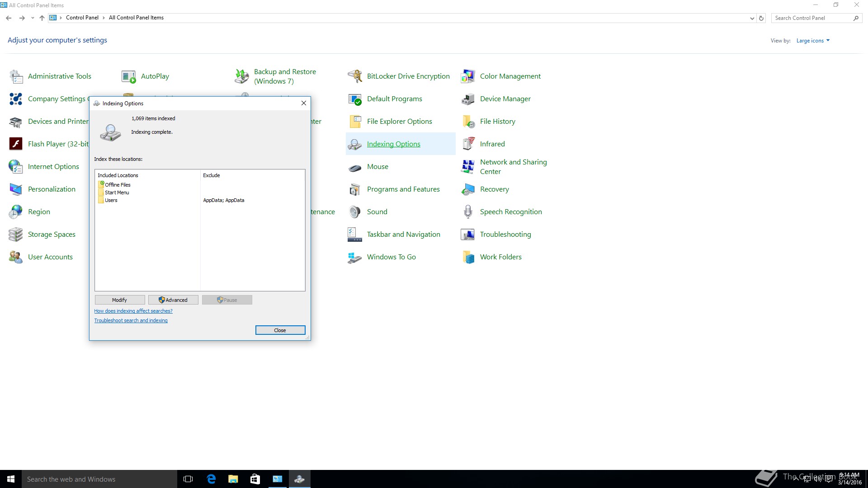
Task: Click the Device Manager icon
Action: (x=468, y=99)
